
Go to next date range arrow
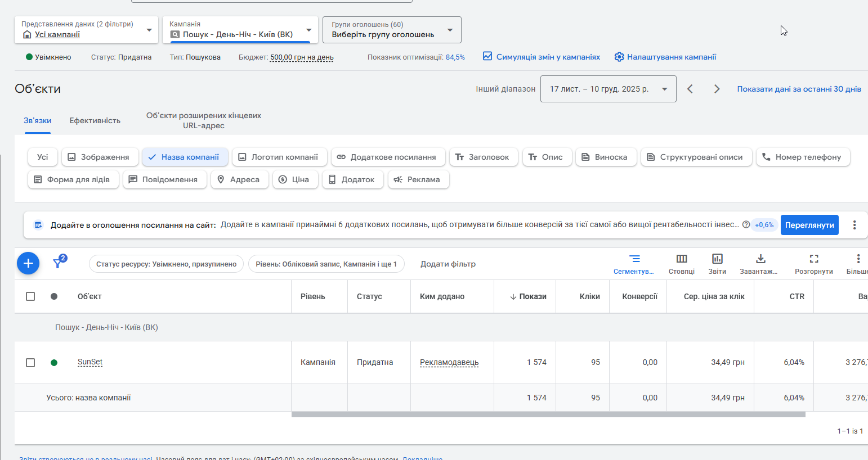click(717, 89)
